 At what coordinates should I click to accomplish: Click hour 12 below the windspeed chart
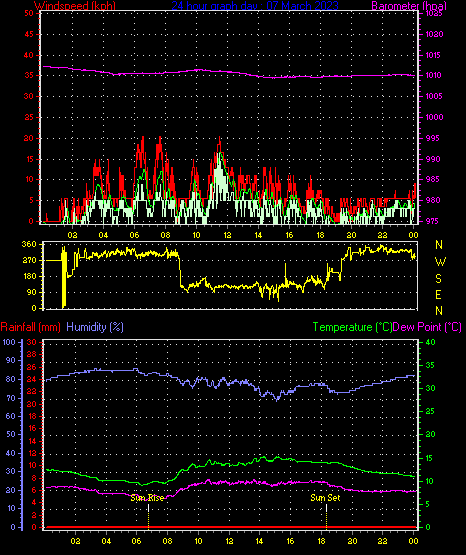(x=227, y=235)
